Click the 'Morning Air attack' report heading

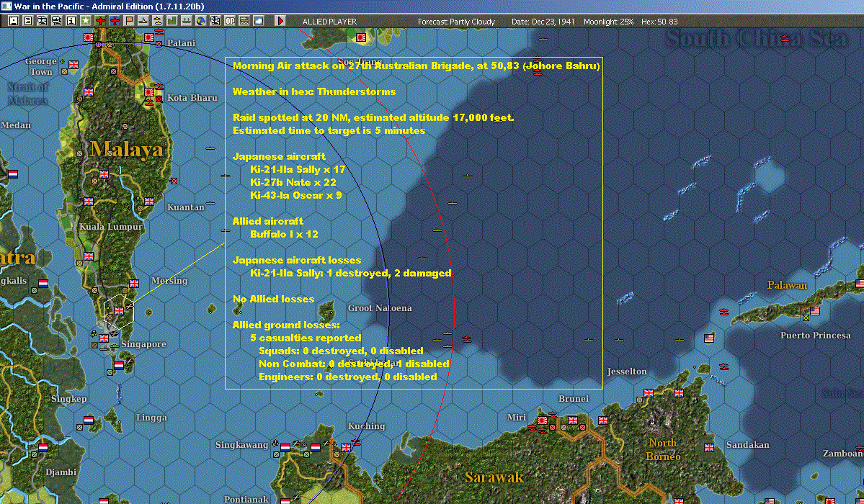point(416,66)
